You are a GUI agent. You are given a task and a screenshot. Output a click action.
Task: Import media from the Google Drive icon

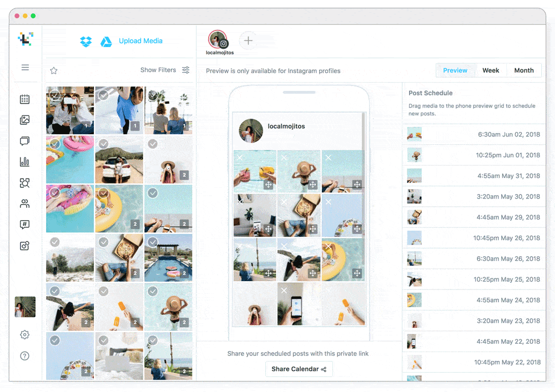(106, 41)
